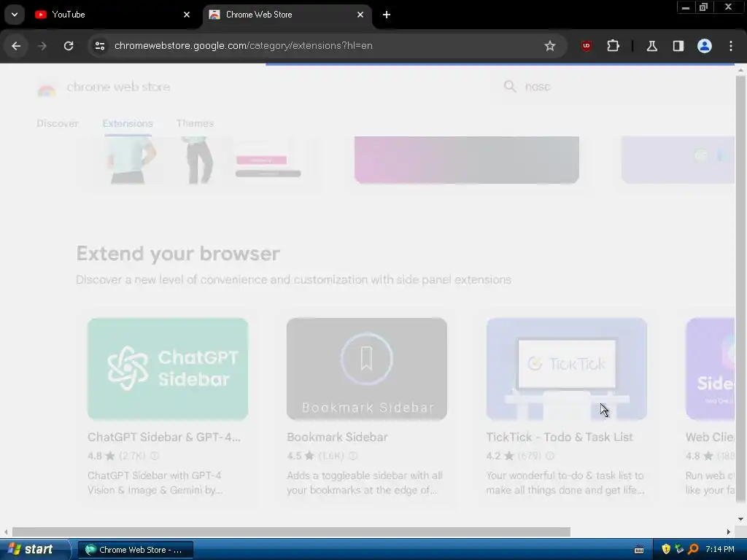Open the TickTick card image
Screen dimensions: 747x560
tap(566, 369)
